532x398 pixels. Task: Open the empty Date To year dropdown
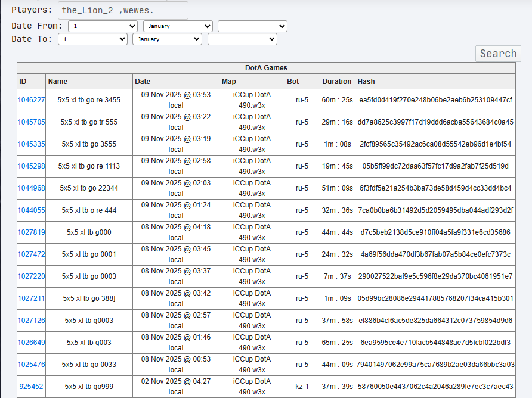[242, 39]
